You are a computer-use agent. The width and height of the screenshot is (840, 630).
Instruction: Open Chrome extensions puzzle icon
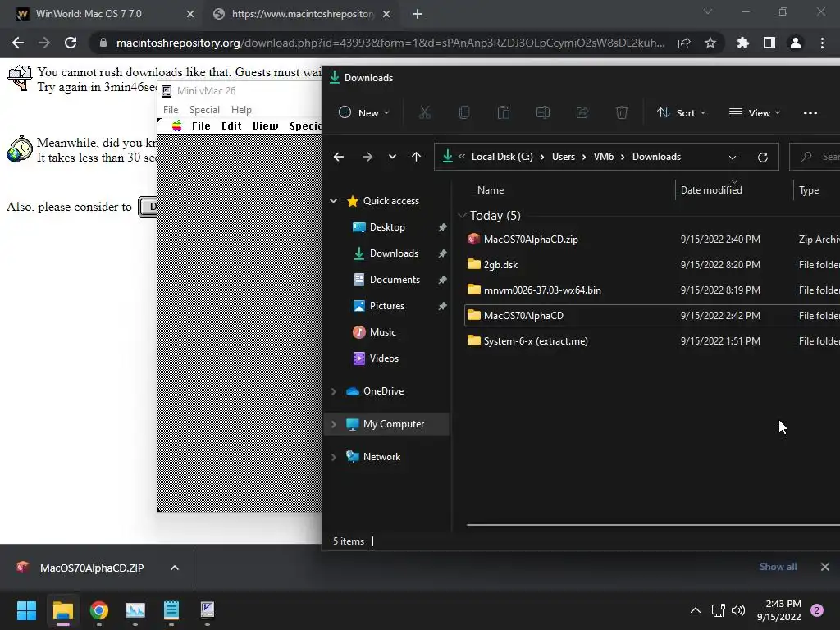coord(743,43)
